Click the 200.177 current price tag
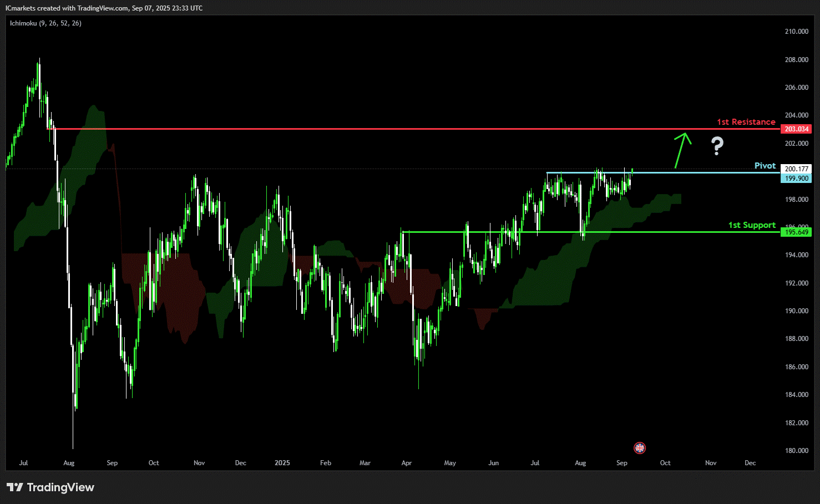This screenshot has height=504, width=820. coord(796,169)
